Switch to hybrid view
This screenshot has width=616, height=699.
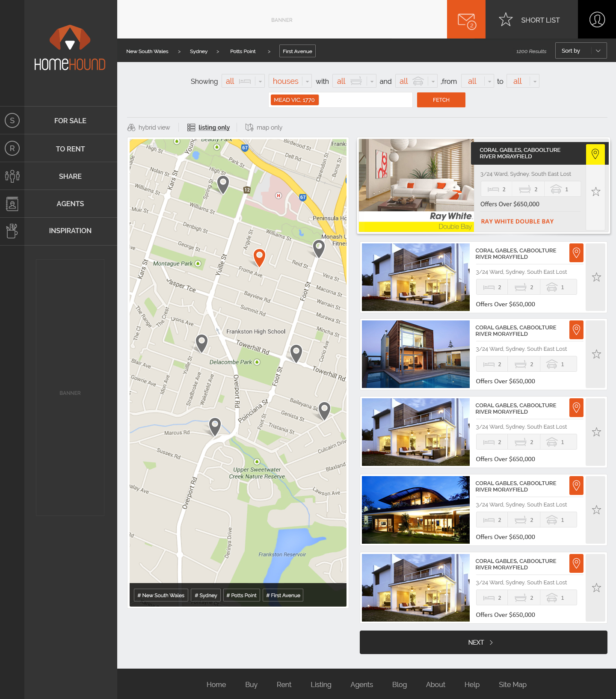[149, 127]
